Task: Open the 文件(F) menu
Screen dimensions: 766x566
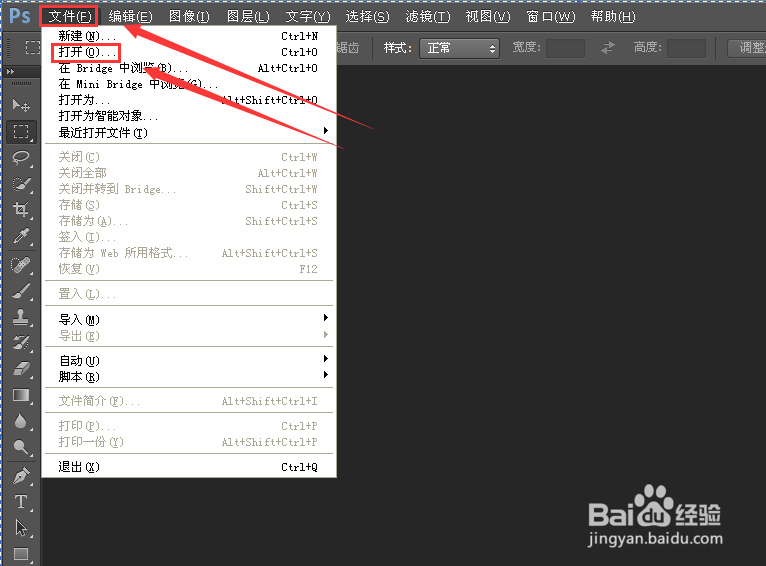Action: 69,16
